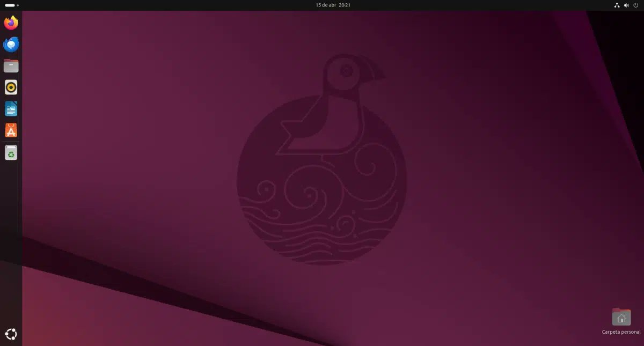
Task: Launch Thunderbird mail client
Action: 11,45
